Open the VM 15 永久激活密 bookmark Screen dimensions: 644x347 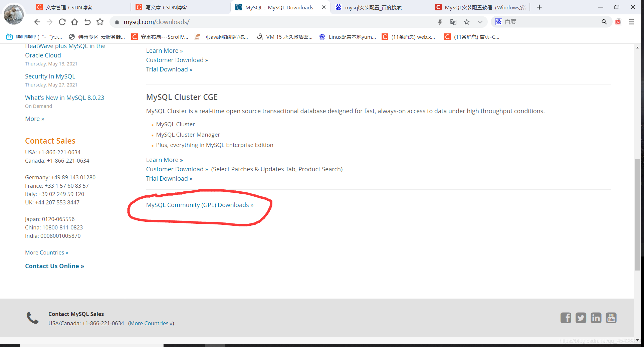tap(284, 37)
